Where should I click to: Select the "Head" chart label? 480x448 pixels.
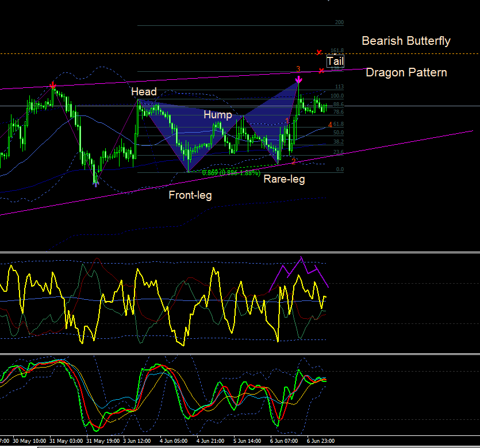click(x=144, y=91)
